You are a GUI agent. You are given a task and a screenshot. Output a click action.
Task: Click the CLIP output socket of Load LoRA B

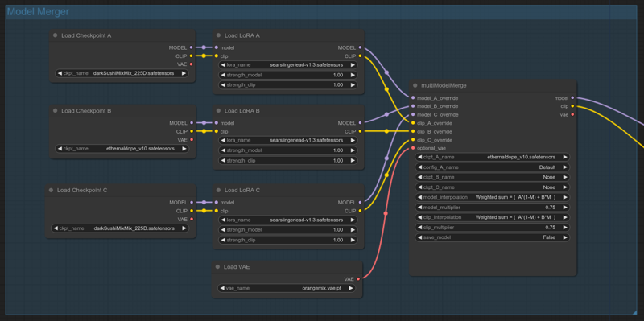[x=360, y=131]
